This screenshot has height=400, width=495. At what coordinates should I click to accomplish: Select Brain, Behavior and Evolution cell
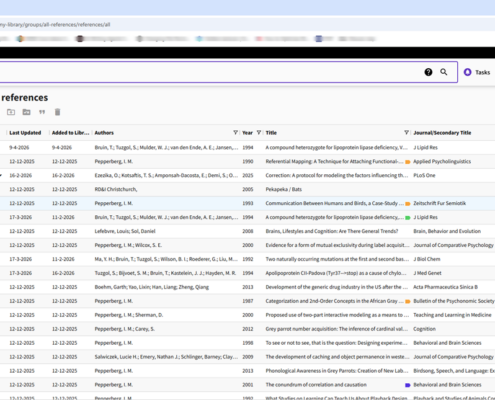447,231
